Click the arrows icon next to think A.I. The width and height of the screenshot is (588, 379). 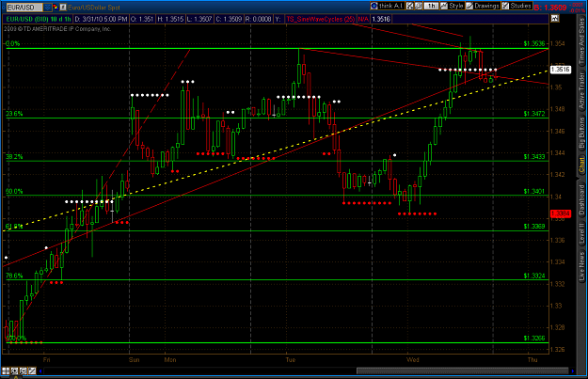tap(410, 6)
